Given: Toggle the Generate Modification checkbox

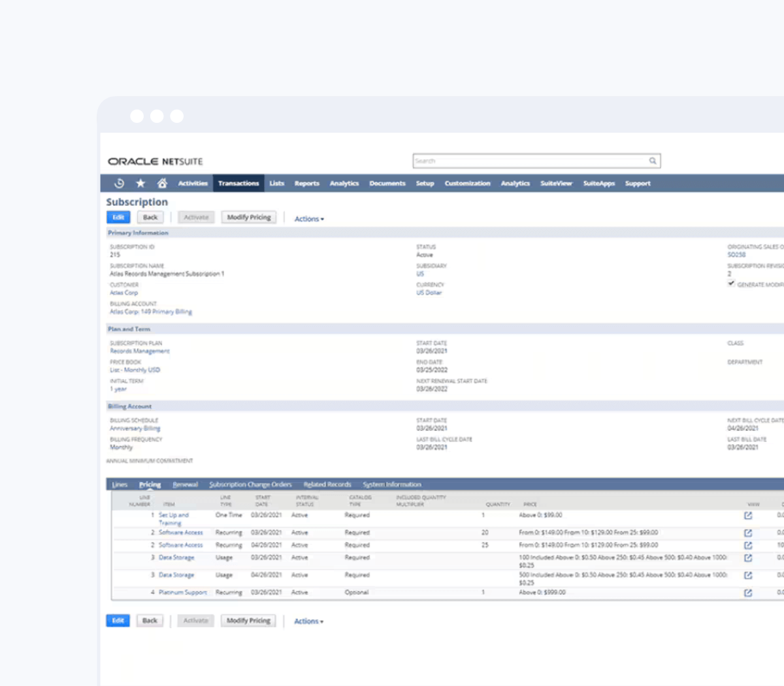Looking at the screenshot, I should coord(731,284).
